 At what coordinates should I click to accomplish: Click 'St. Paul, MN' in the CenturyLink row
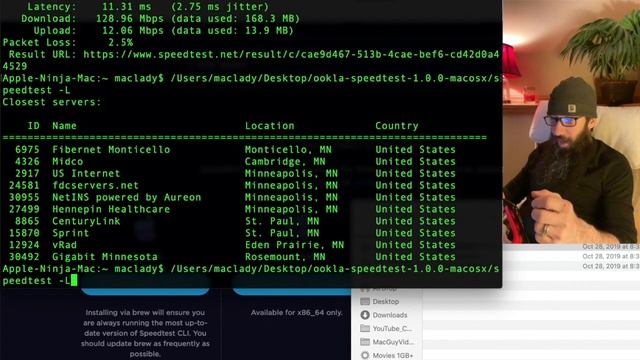282,221
